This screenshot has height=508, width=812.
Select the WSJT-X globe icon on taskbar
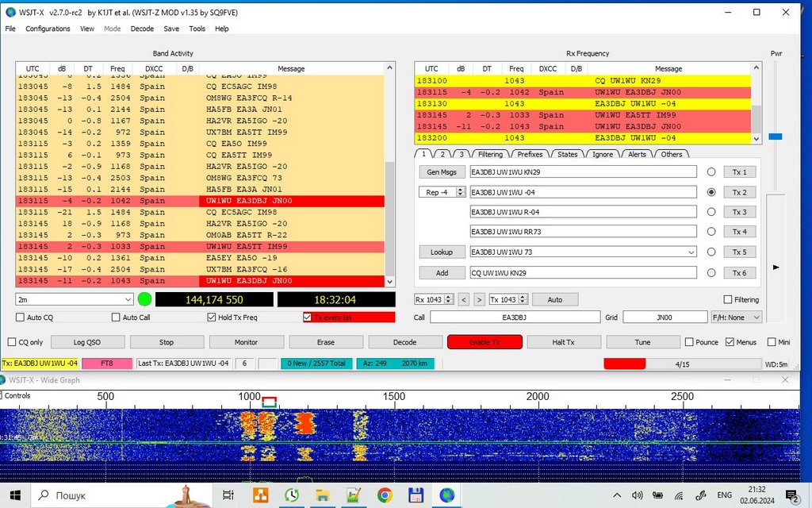coord(447,495)
